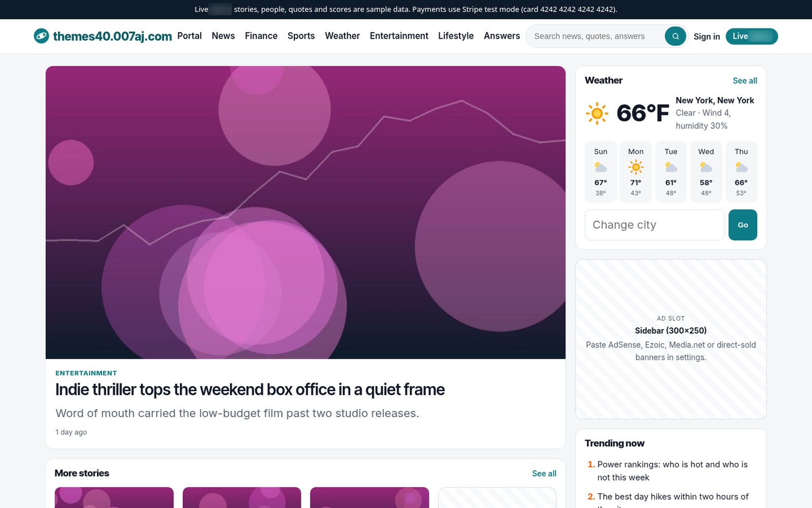812x508 pixels.
Task: Go to the Finance section
Action: coord(261,36)
